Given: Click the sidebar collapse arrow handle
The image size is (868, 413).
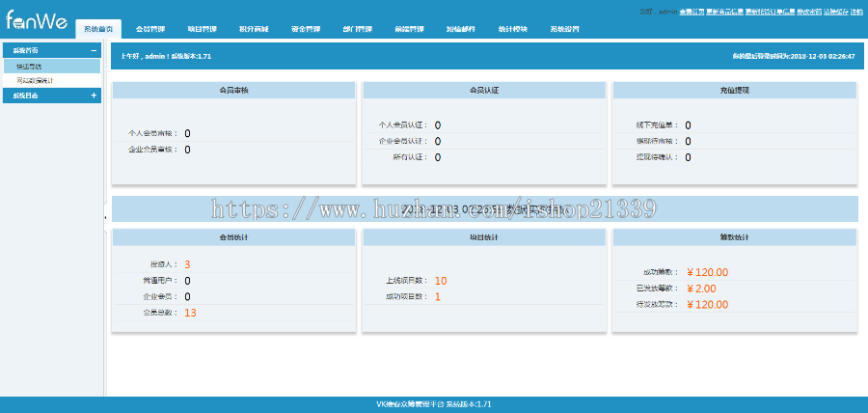Looking at the screenshot, I should [105, 218].
